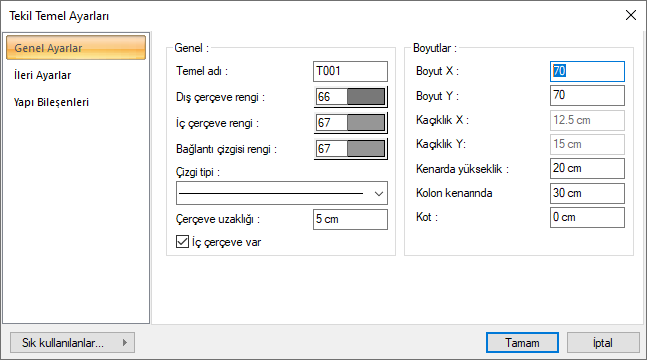This screenshot has height=360, width=647.
Task: Focus the Kot value field
Action: [587, 217]
